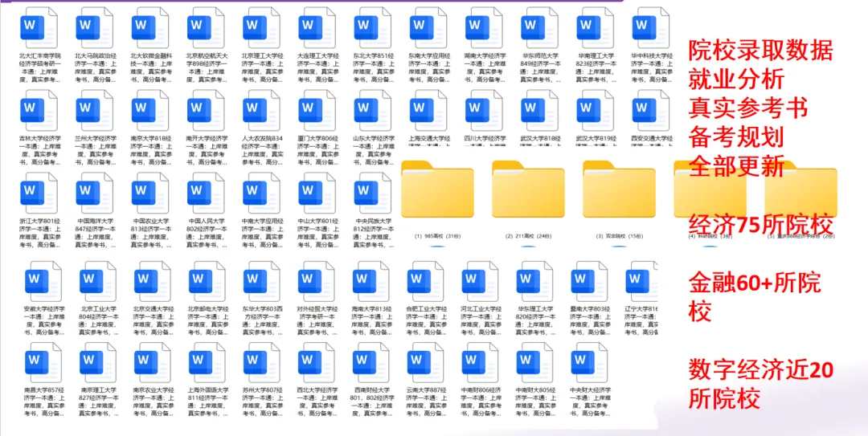The image size is (868, 436).
Task: Open the 大连理工大学经济学 document
Action: pyautogui.click(x=317, y=27)
